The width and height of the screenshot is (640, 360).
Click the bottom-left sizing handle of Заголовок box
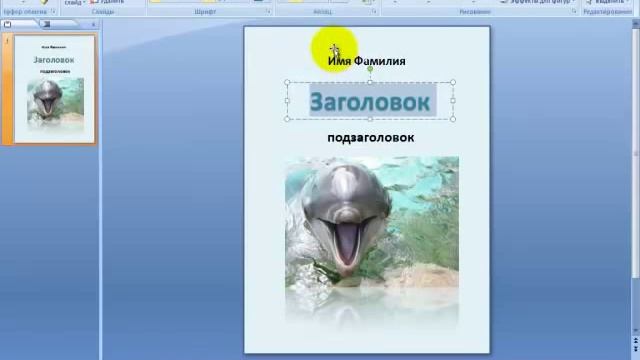(287, 119)
